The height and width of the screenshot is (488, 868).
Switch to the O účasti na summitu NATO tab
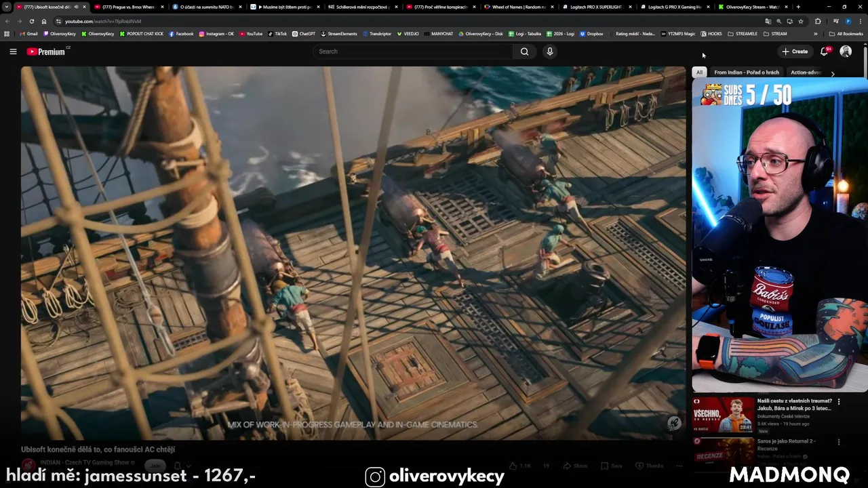click(x=207, y=7)
